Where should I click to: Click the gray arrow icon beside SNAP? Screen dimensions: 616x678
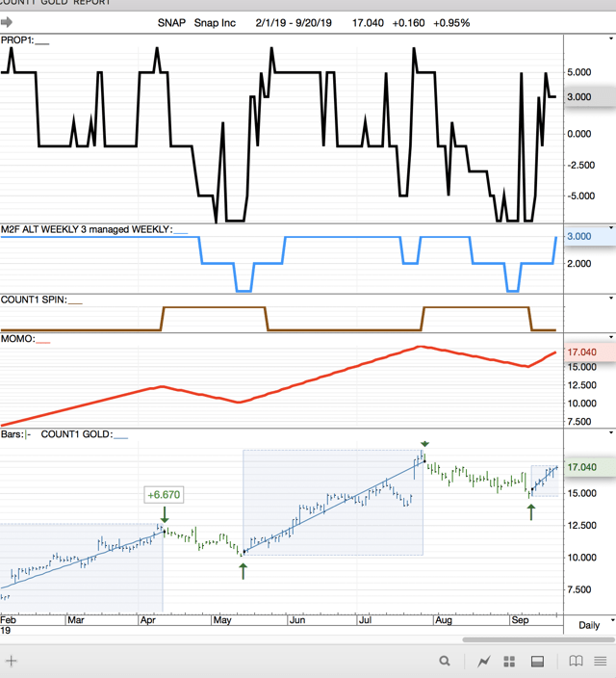click(x=7, y=22)
